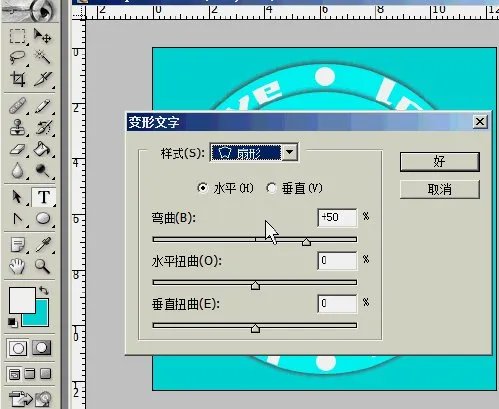Select the Rectangular Marquee tool
Image resolution: width=499 pixels, height=409 pixels.
coord(17,36)
